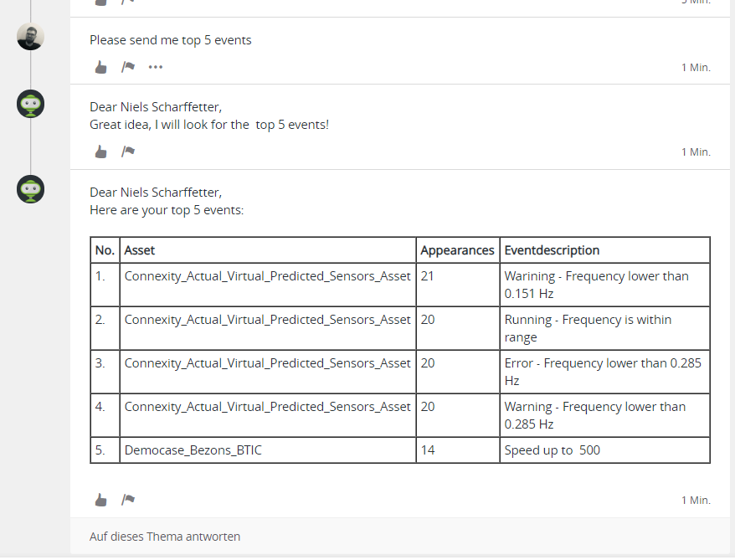Flag the 'Great idea' bot reply
This screenshot has width=735, height=560.
click(128, 152)
